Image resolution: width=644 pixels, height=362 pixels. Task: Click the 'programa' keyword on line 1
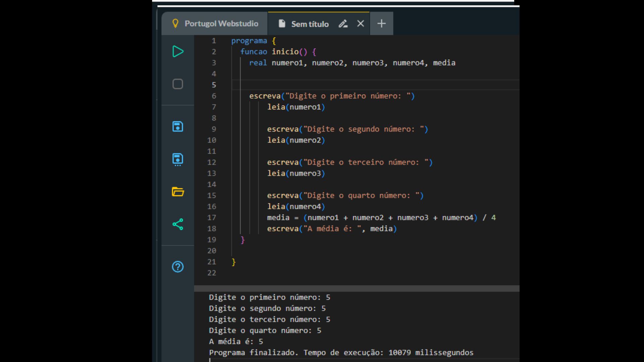click(249, 41)
